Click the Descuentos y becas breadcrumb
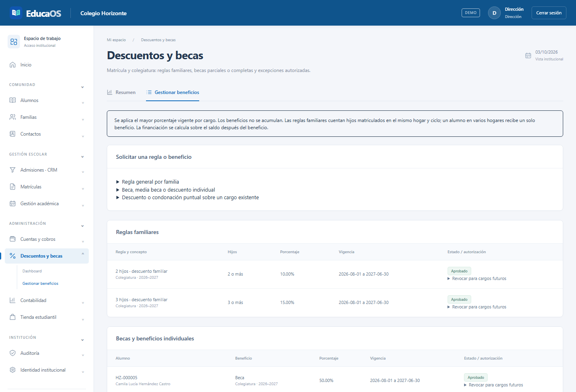The height and width of the screenshot is (392, 576). click(x=158, y=40)
